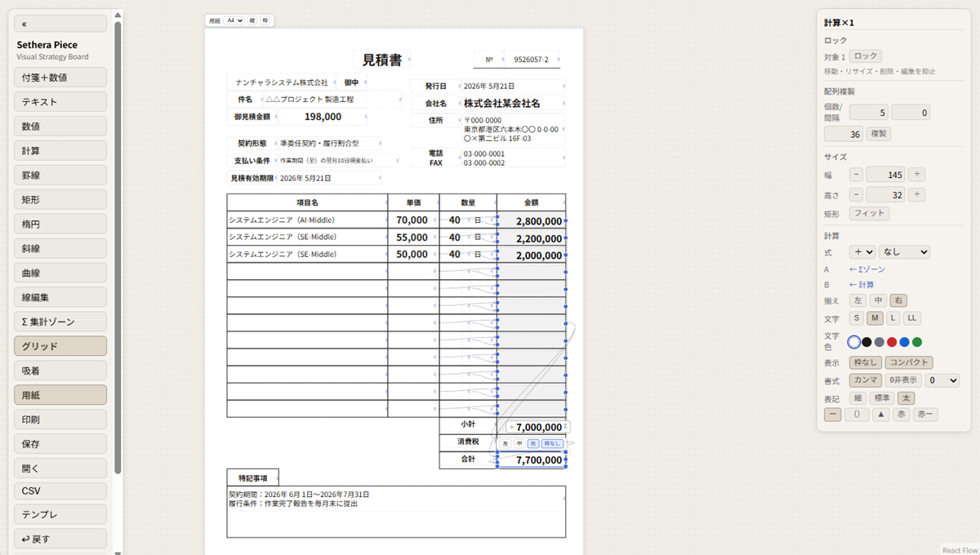Screen dimensions: 980x555
Task: Set paper orientation with 縦 button
Action: (252, 20)
